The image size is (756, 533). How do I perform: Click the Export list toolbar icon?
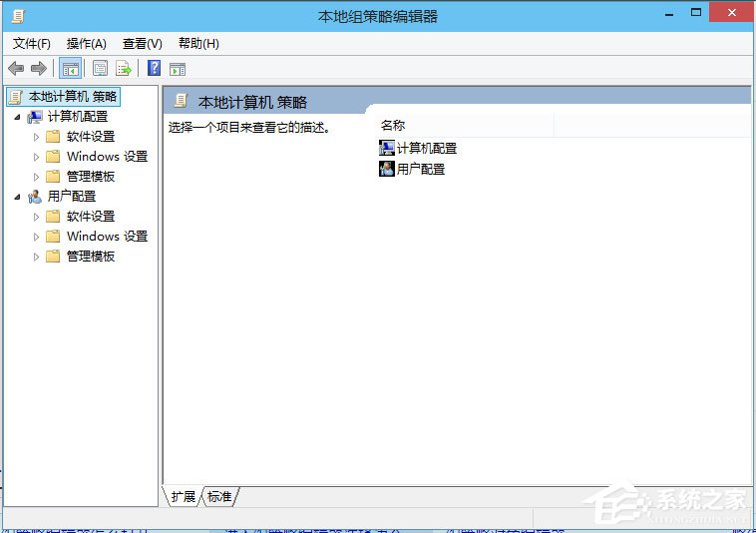click(x=124, y=68)
